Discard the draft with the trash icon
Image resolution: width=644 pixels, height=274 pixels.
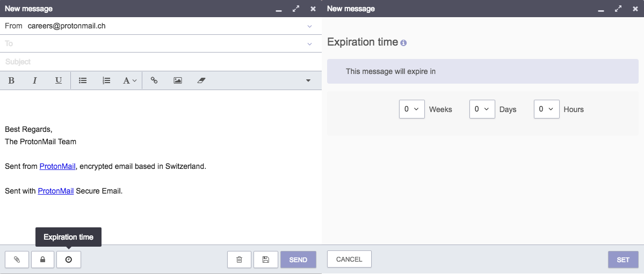coord(239,259)
